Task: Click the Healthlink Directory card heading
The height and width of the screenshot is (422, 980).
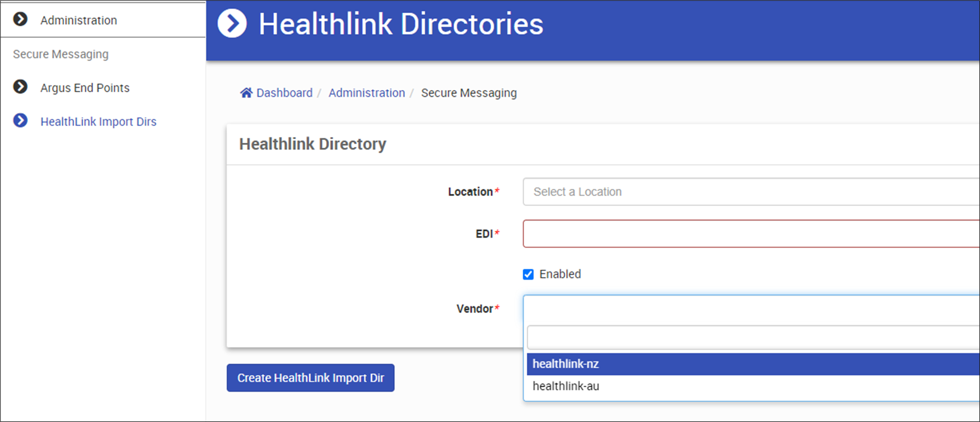Action: 313,144
